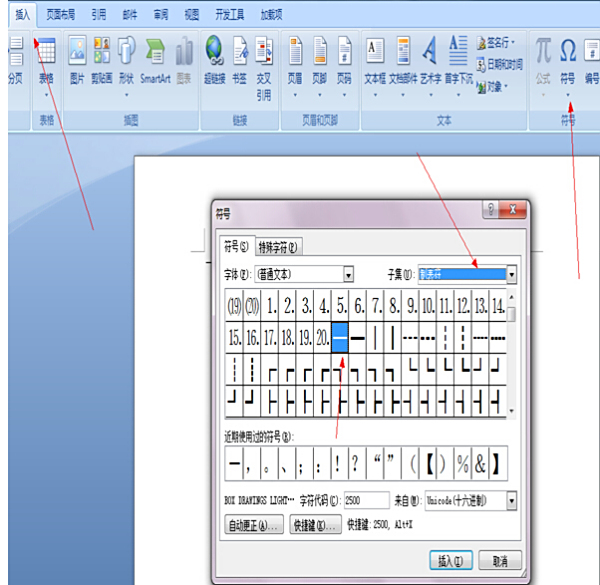Image resolution: width=600 pixels, height=585 pixels.
Task: Select the Symbols (符号) dialog tab
Action: point(236,246)
